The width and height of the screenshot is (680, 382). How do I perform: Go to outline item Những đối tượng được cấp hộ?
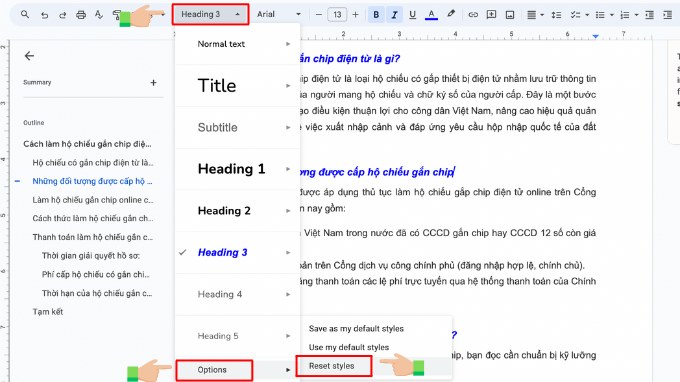click(92, 181)
